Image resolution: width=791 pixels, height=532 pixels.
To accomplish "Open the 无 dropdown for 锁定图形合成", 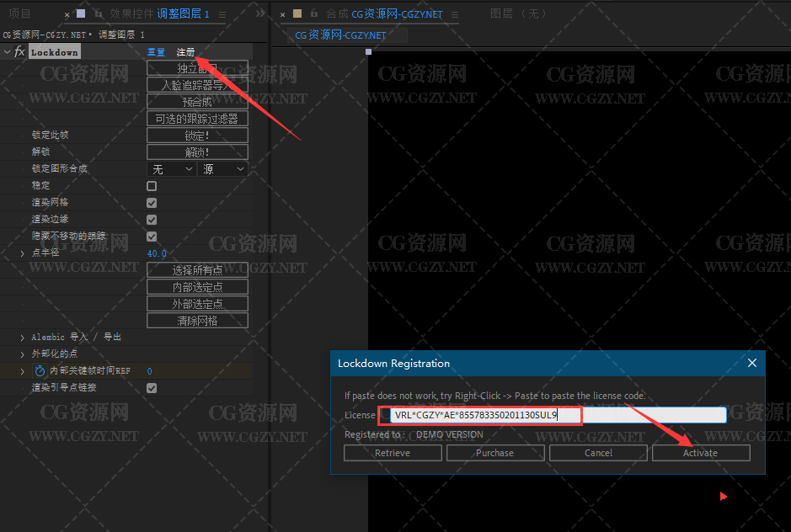I will 172,169.
